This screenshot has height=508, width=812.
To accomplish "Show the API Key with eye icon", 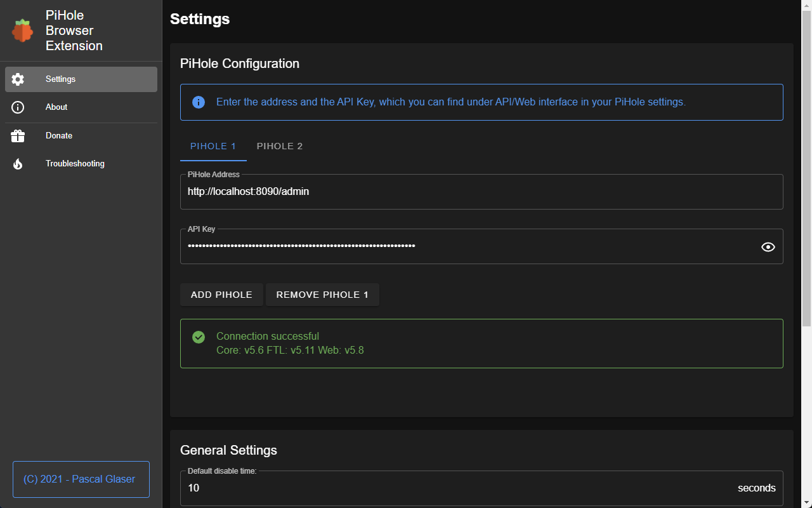I will pos(768,247).
